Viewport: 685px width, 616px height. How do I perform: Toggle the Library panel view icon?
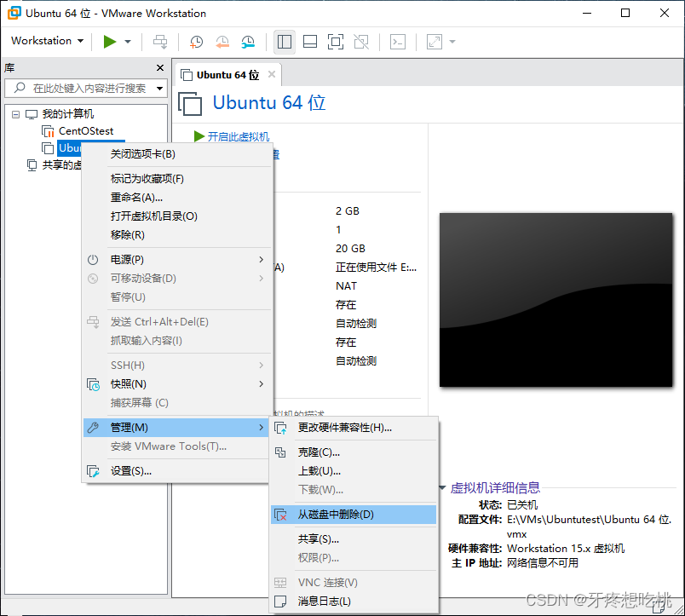(x=284, y=41)
